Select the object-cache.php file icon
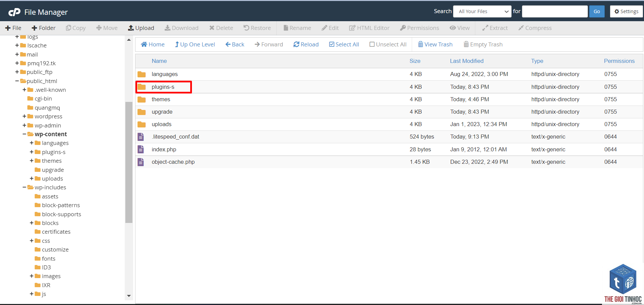 (141, 162)
